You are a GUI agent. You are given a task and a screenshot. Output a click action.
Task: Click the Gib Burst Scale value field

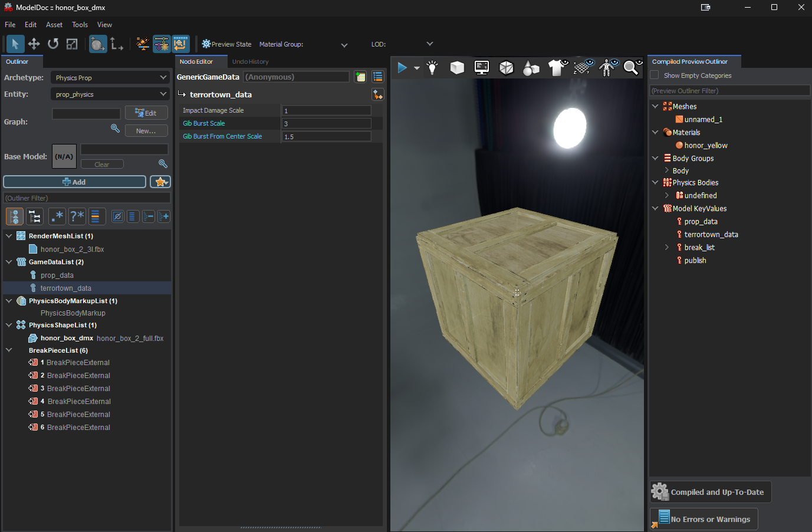(327, 124)
